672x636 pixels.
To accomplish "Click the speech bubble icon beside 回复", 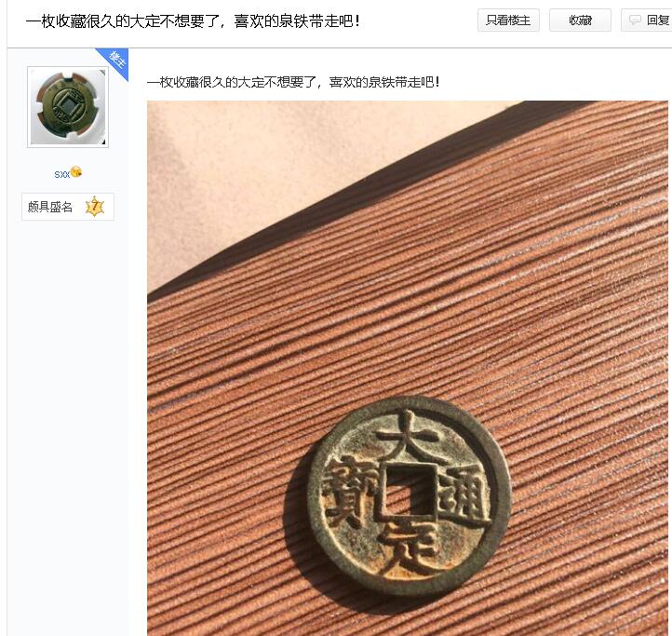I will [635, 20].
